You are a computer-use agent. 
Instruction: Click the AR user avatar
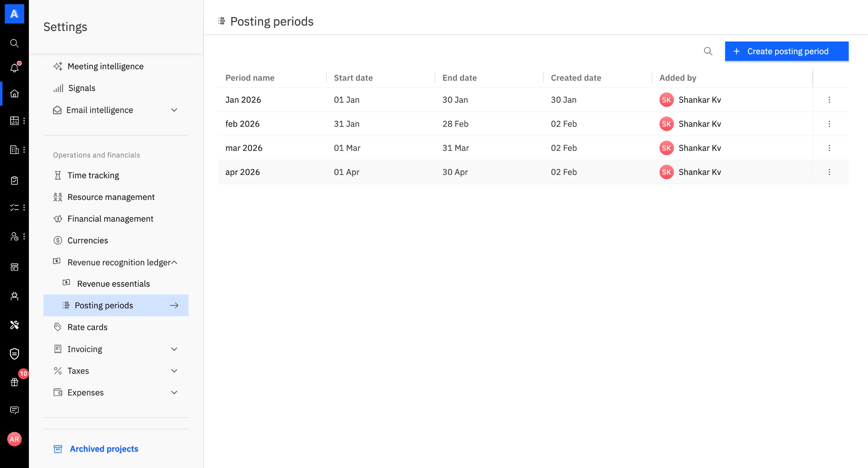[14, 439]
